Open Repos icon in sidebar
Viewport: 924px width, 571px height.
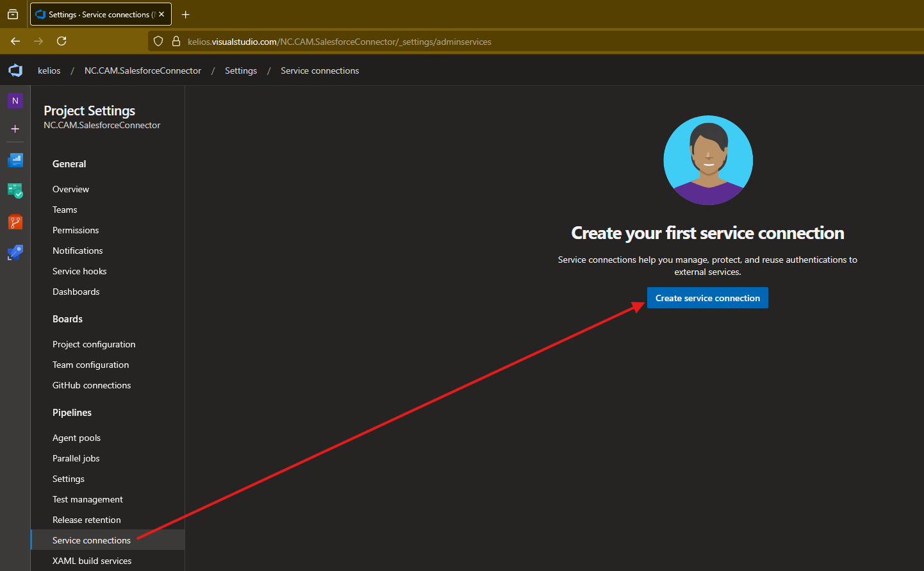click(x=15, y=222)
